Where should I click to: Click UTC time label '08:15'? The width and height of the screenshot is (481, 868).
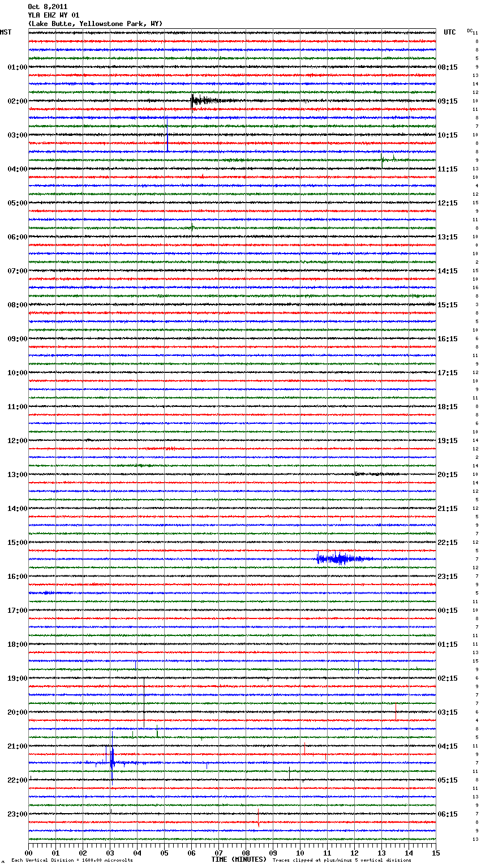pos(448,67)
